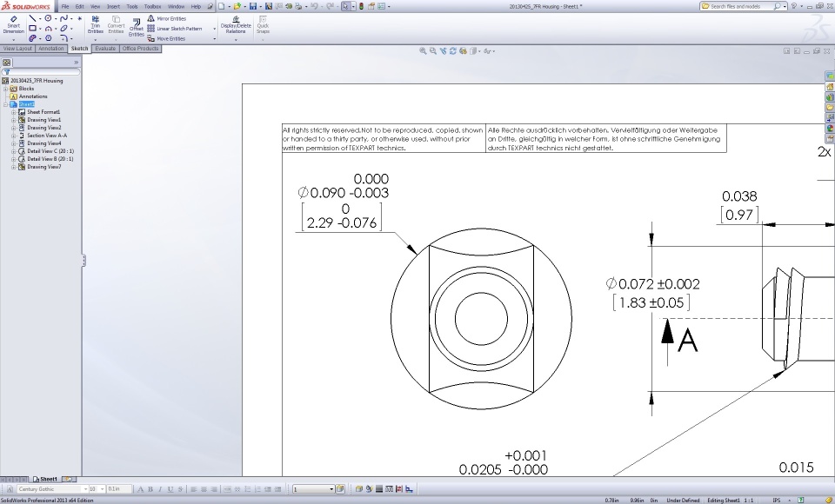Open Display/Delete Relations dropdown arrow
The height and width of the screenshot is (504, 835).
(x=236, y=39)
